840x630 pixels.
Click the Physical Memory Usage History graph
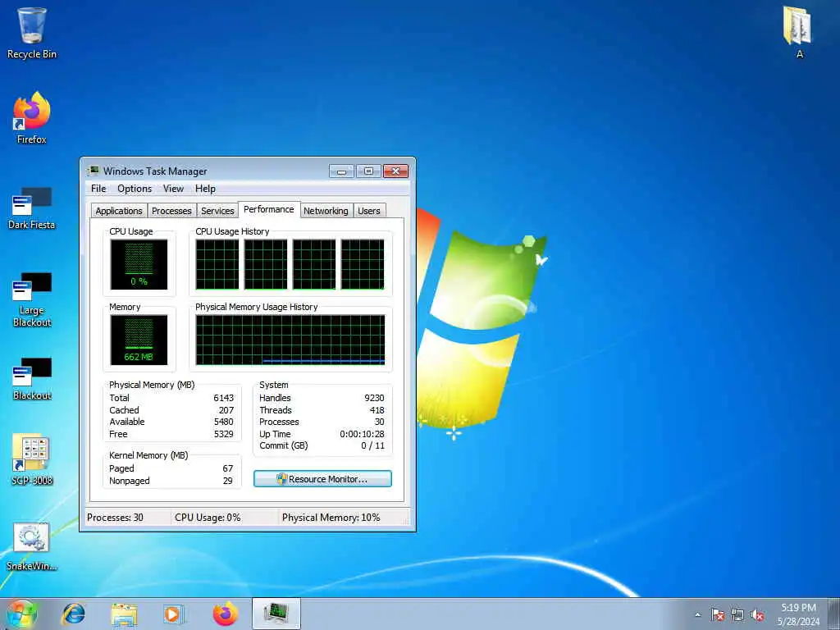(290, 340)
